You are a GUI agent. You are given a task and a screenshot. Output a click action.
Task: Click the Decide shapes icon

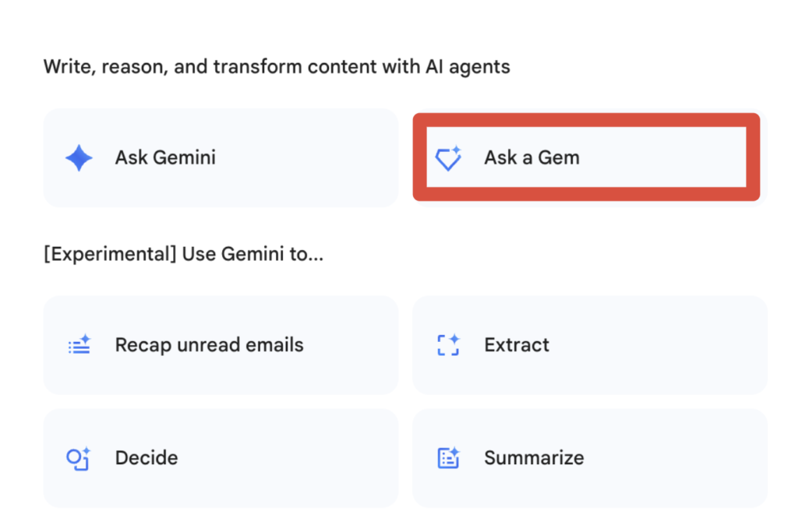[x=79, y=458]
